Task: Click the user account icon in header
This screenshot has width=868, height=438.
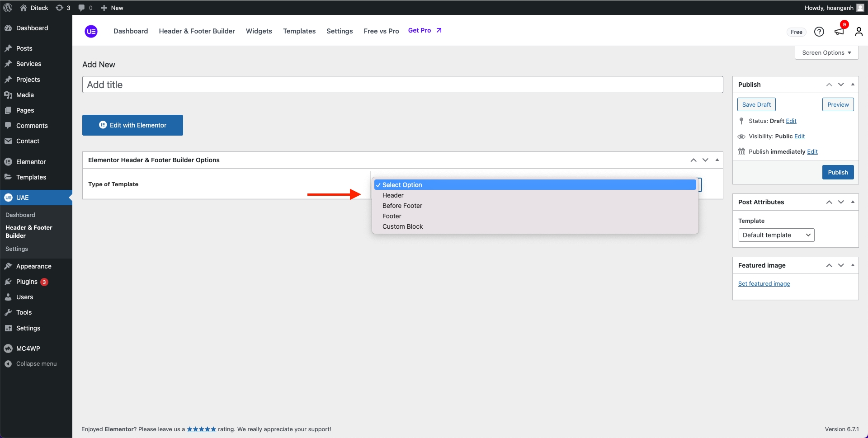Action: tap(859, 32)
